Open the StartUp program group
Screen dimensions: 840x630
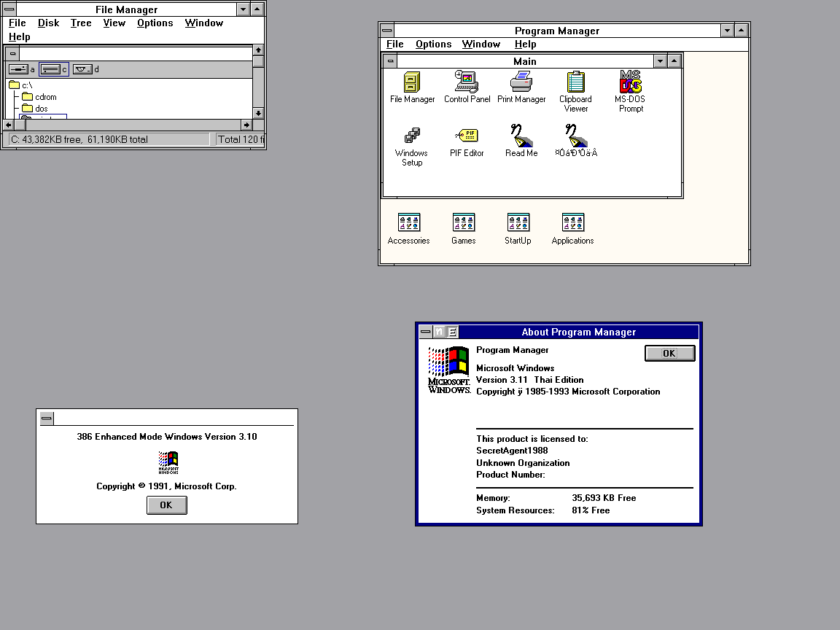pos(518,222)
